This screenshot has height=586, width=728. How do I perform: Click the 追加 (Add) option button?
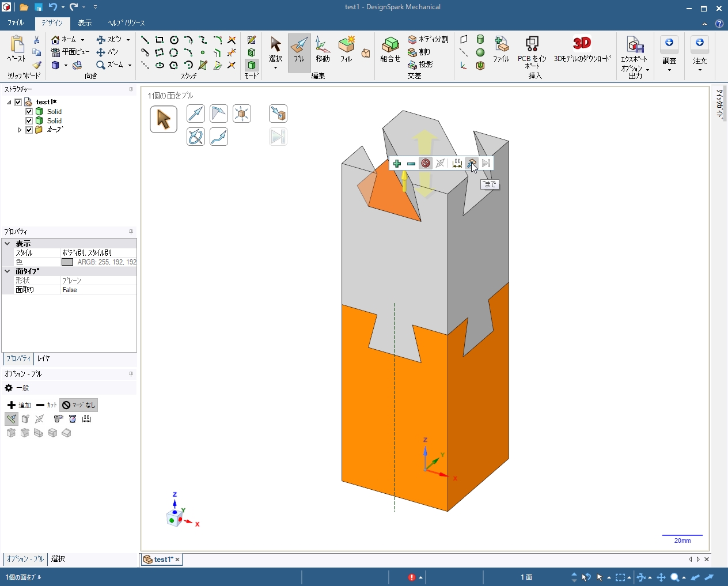[19, 405]
